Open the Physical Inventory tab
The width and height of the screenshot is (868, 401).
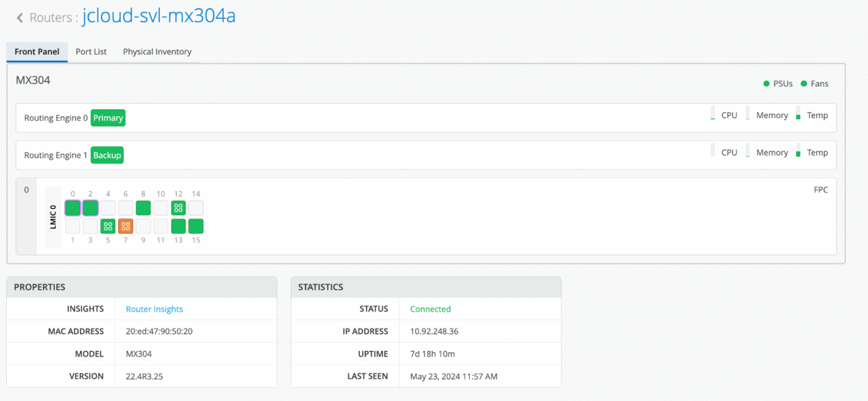click(157, 52)
